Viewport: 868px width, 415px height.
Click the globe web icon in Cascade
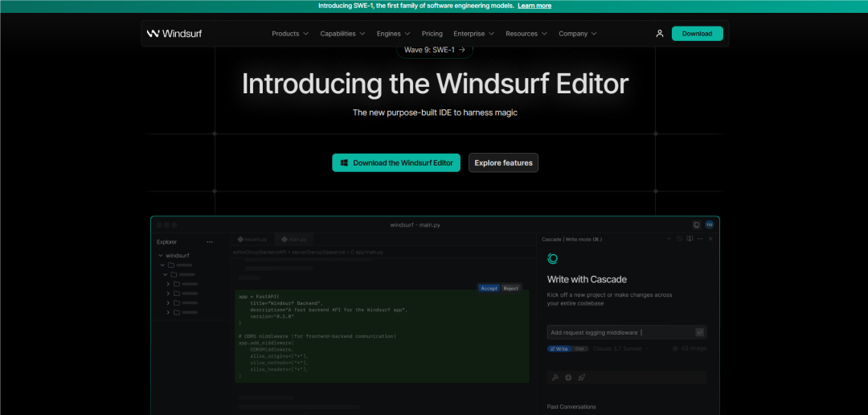(x=568, y=377)
